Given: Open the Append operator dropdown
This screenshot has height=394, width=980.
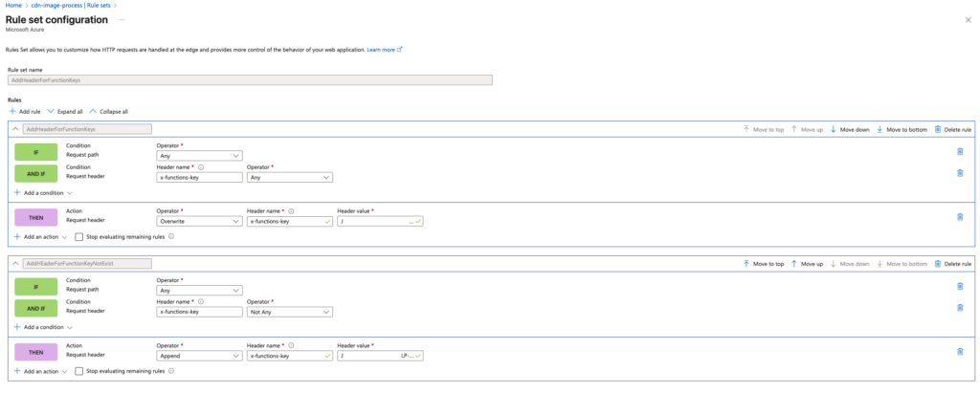Looking at the screenshot, I should 199,356.
